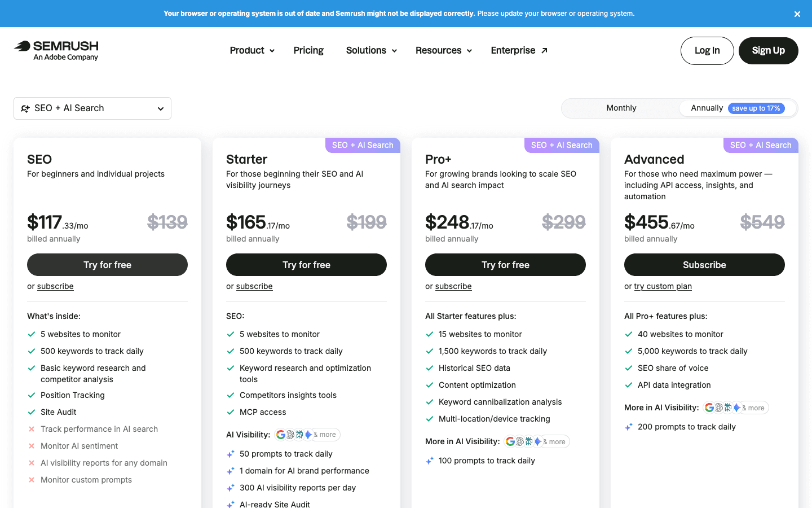
Task: Go to Pricing page
Action: 308,50
